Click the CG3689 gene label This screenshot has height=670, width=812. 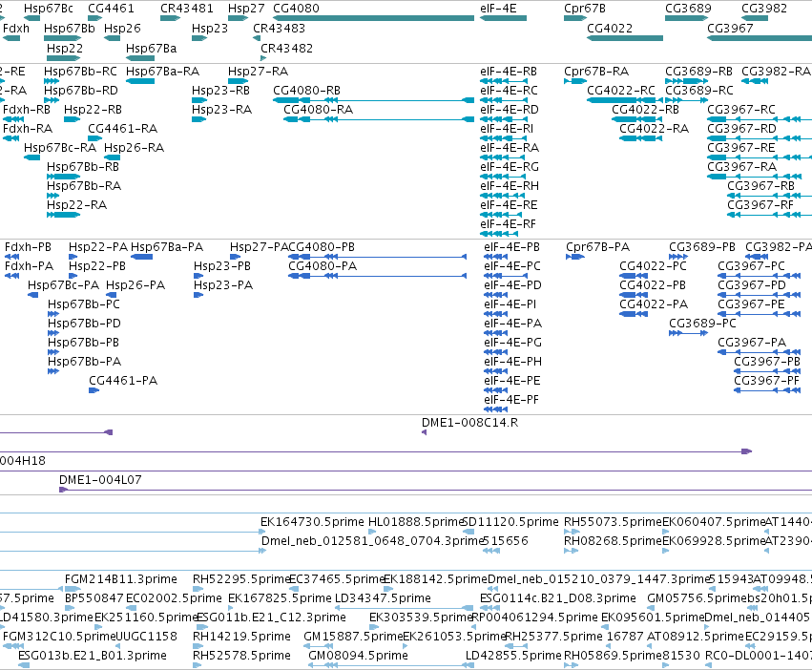pyautogui.click(x=688, y=9)
